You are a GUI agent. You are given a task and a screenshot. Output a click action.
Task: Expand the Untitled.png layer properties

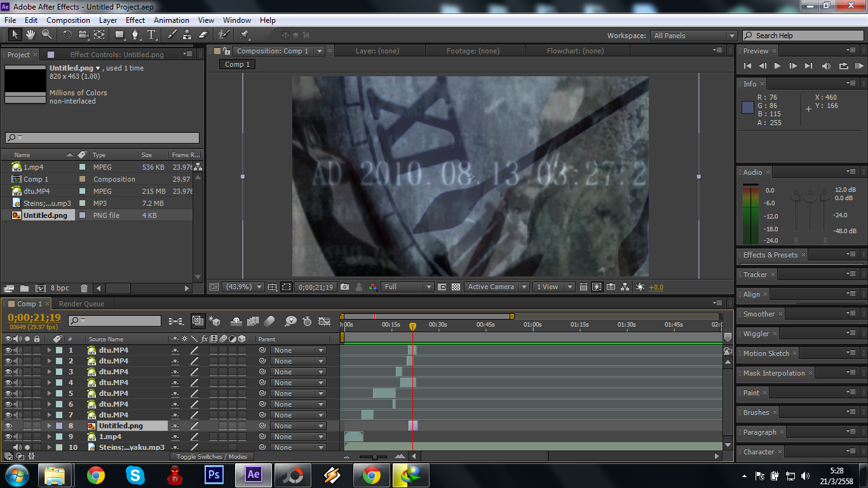coord(49,426)
